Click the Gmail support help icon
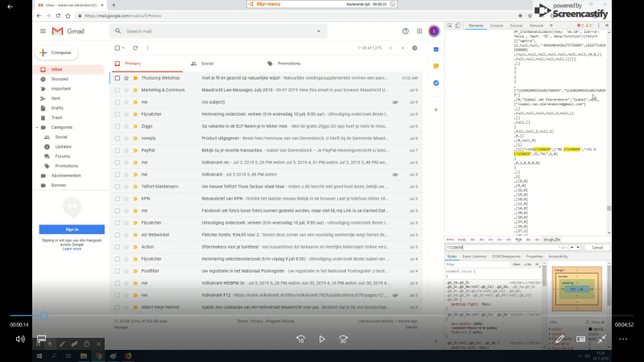 coord(404,31)
